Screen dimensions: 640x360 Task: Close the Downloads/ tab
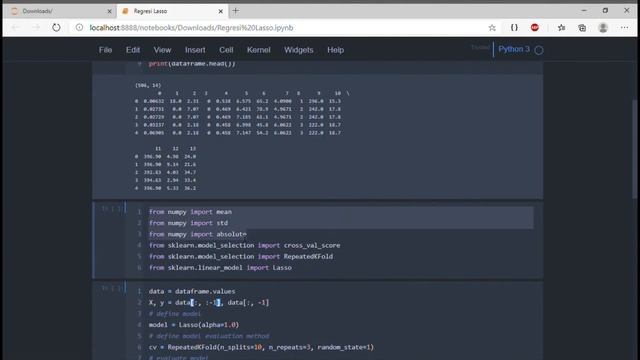109,11
